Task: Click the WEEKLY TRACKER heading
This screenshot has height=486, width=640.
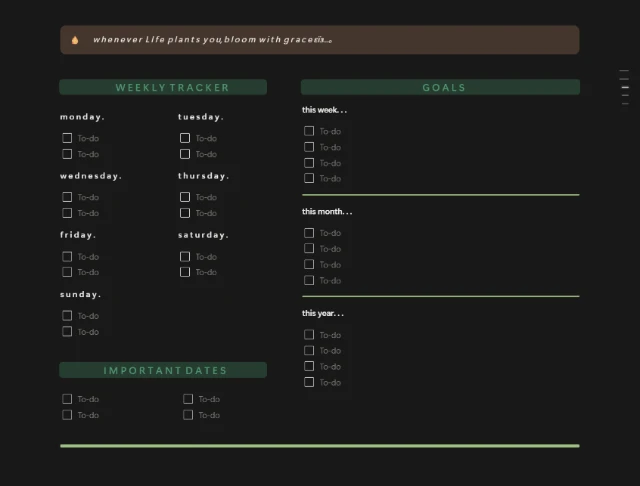Action: point(172,87)
